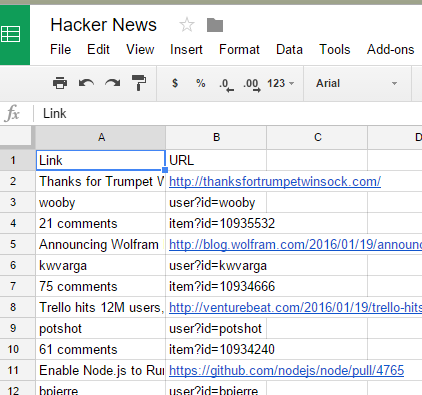Viewport: 422px width, 395px height.
Task: Select the potshot cell in column A
Action: 100,329
